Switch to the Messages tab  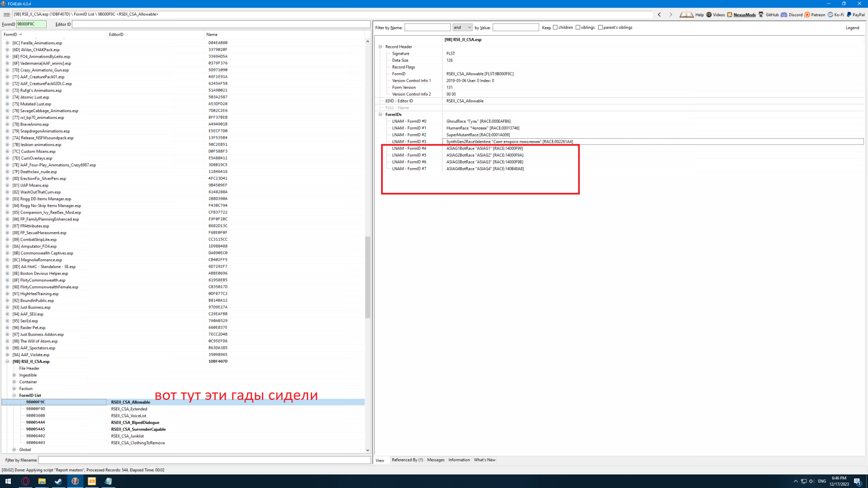click(x=435, y=460)
